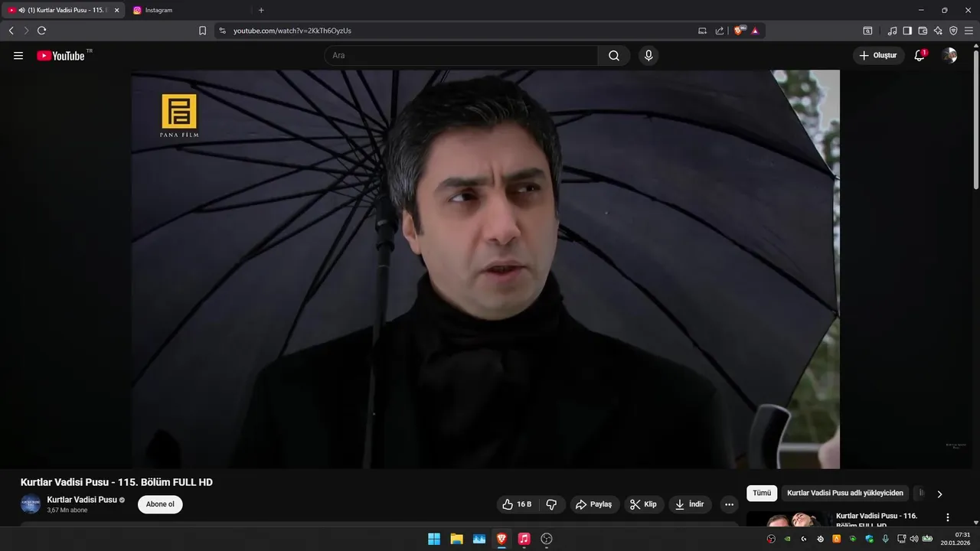Go back with the browser back arrow
The height and width of the screenshot is (551, 980).
pyautogui.click(x=11, y=31)
